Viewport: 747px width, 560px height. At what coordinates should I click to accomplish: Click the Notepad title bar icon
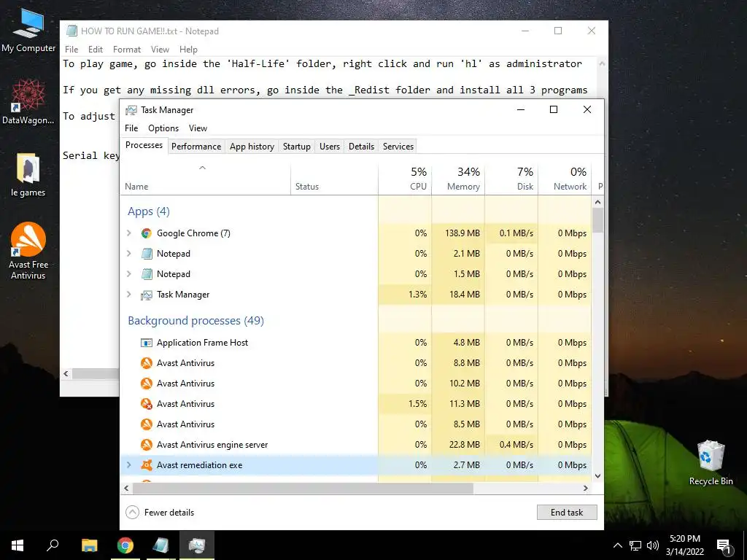(72, 31)
